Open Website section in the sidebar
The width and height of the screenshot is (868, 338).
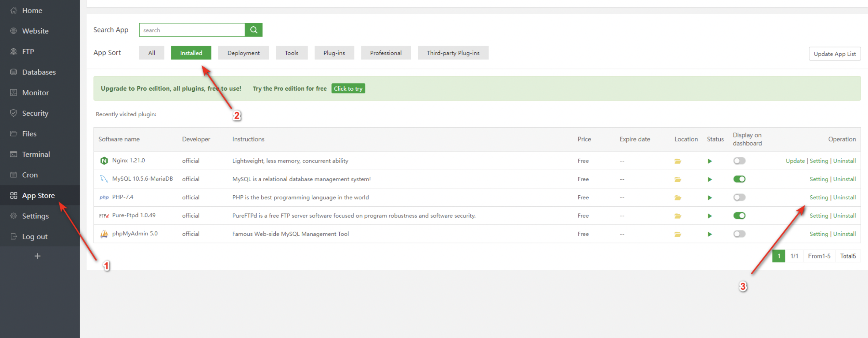(x=35, y=31)
